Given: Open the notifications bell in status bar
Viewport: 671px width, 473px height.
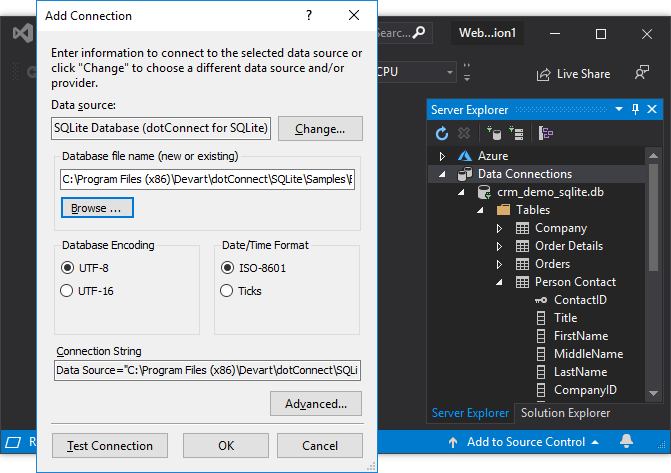Looking at the screenshot, I should pos(627,441).
